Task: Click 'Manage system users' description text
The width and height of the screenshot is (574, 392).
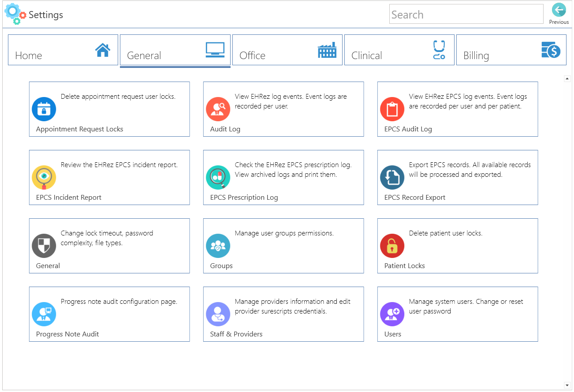Action: coord(466,306)
